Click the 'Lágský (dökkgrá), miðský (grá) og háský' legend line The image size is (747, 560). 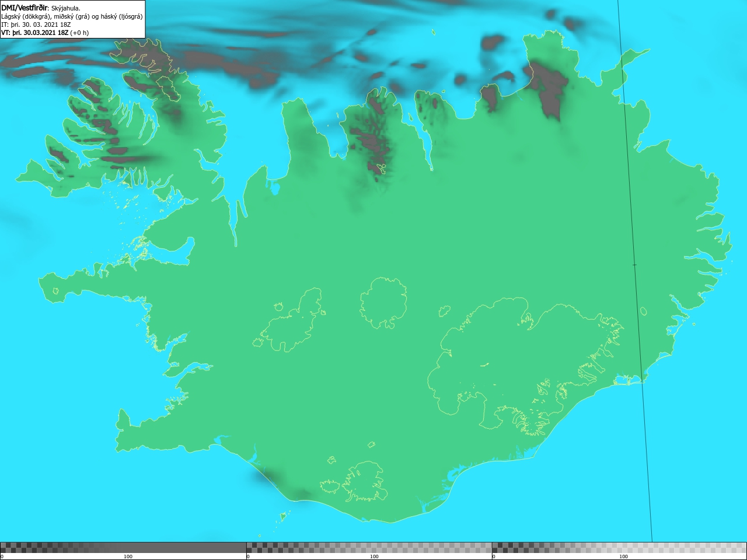click(72, 16)
